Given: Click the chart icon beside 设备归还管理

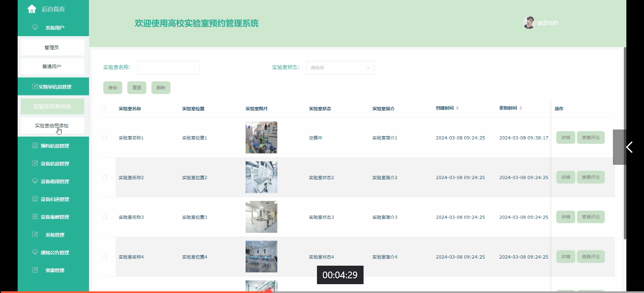Looking at the screenshot, I should pyautogui.click(x=35, y=199).
